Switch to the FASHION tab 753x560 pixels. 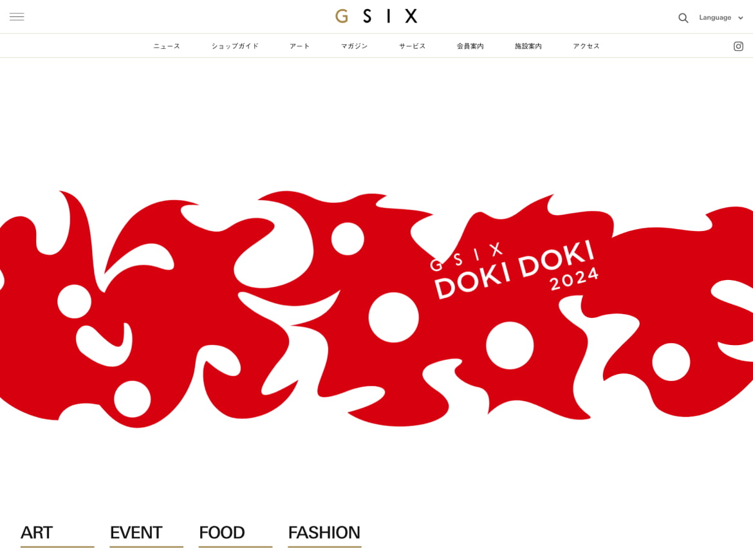coord(324,534)
